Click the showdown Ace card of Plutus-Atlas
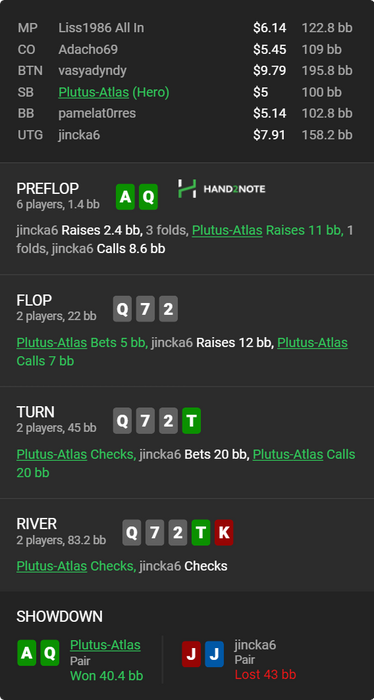 point(27,653)
